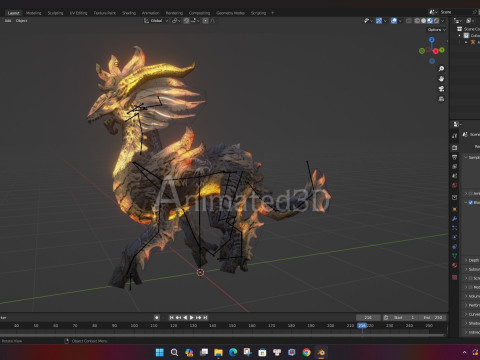
Task: Open snapping options dropdown
Action: pos(195,21)
